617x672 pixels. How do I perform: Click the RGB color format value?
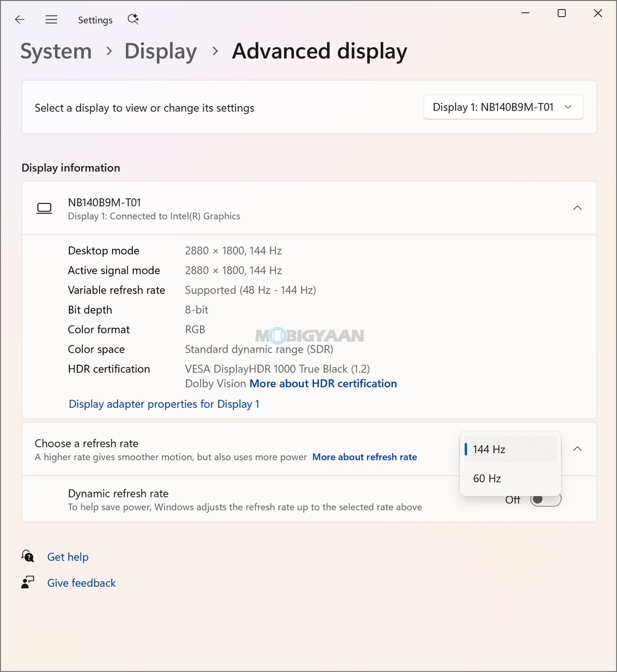(195, 329)
